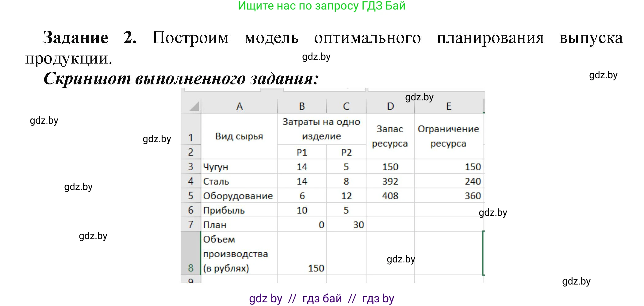Image resolution: width=644 pixels, height=306 pixels.
Task: Click the P2 cell
Action: (x=346, y=152)
